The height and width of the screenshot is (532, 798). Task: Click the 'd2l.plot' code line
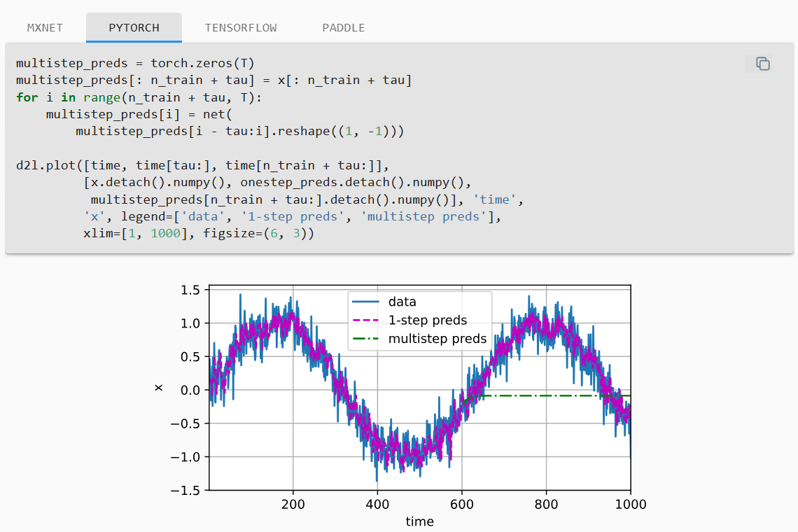click(202, 165)
